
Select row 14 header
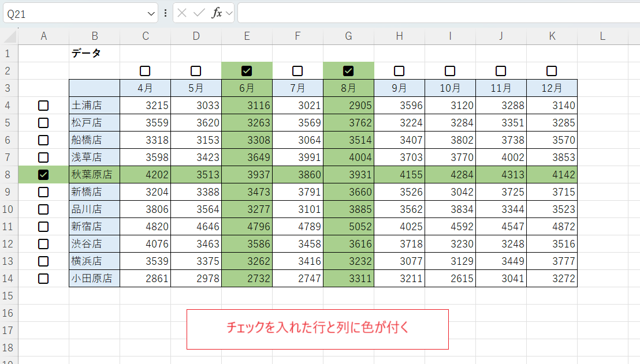coord(8,279)
